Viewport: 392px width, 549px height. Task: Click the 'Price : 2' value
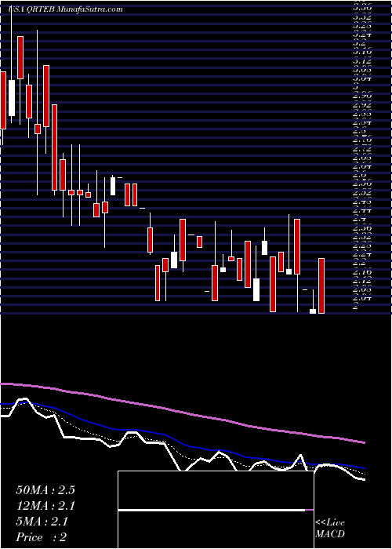point(42,537)
